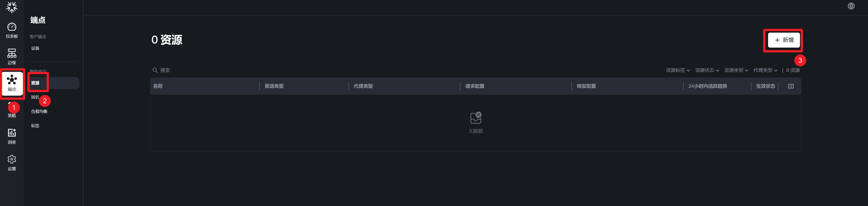Click the app logo icon
The height and width of the screenshot is (206, 868).
12,7
